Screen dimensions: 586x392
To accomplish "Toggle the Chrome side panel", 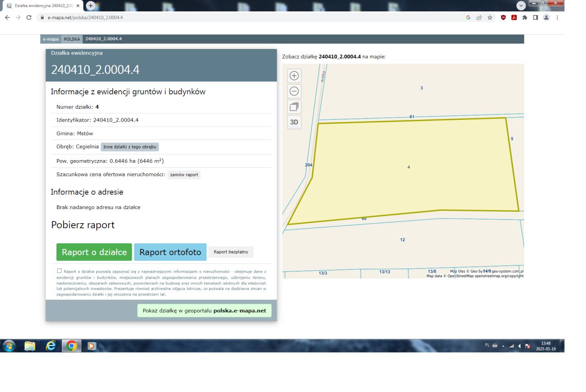I will [x=535, y=17].
